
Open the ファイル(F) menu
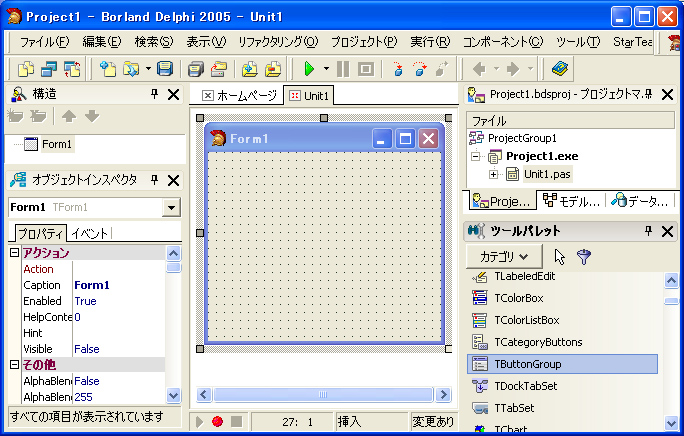pos(44,41)
